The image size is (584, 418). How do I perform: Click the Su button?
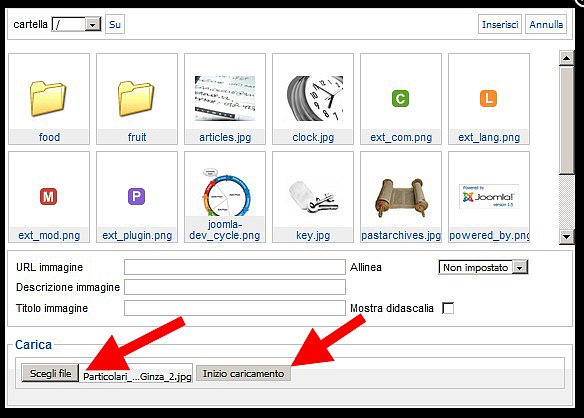(115, 25)
